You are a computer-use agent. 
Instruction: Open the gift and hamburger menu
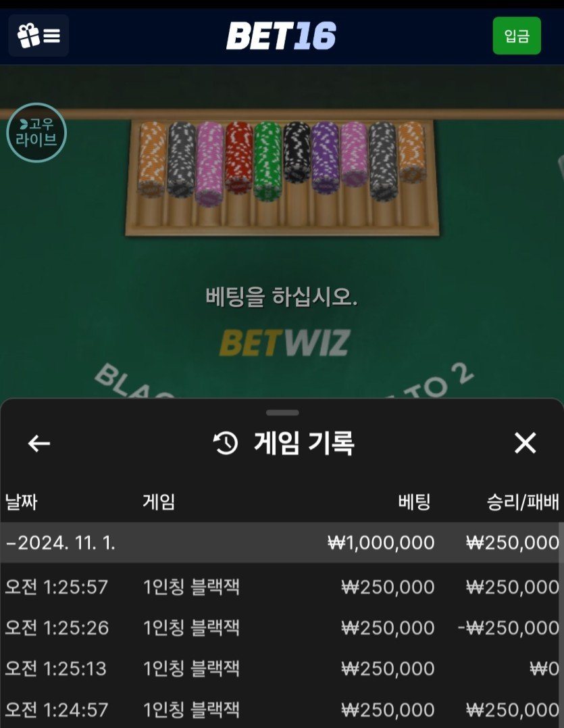click(x=39, y=35)
